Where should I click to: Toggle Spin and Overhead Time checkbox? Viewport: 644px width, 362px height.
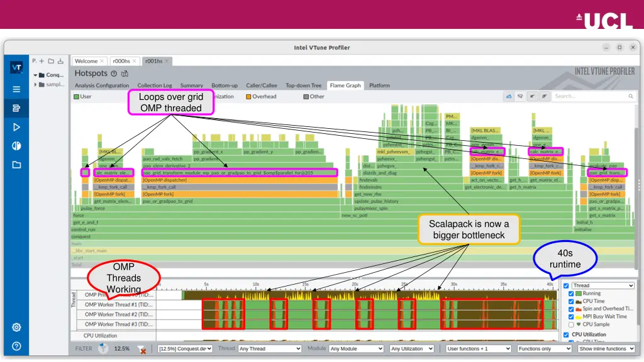click(x=571, y=309)
